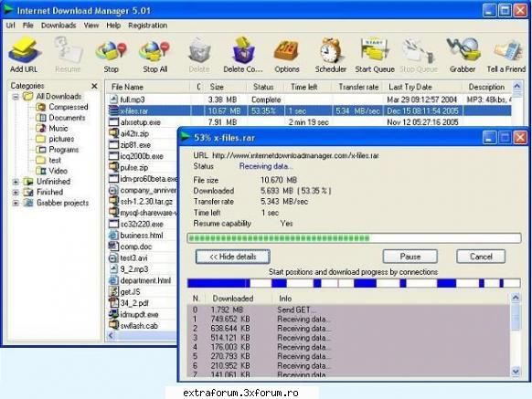The width and height of the screenshot is (532, 399).
Task: Expand the Unfinished tree node
Action: pyautogui.click(x=16, y=182)
